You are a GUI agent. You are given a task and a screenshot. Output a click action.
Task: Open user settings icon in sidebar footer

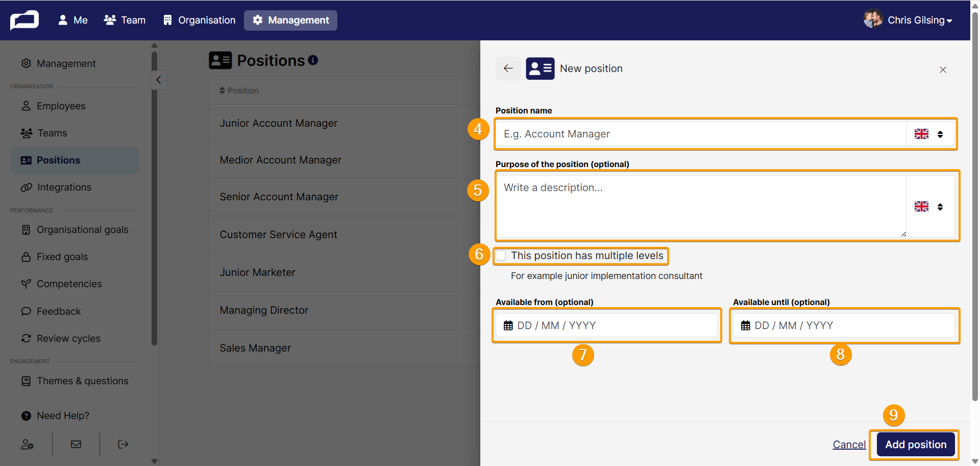point(27,445)
